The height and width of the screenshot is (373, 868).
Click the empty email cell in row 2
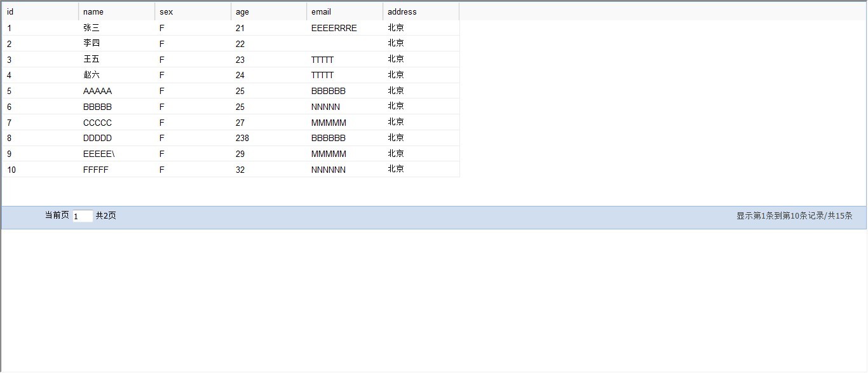(344, 44)
